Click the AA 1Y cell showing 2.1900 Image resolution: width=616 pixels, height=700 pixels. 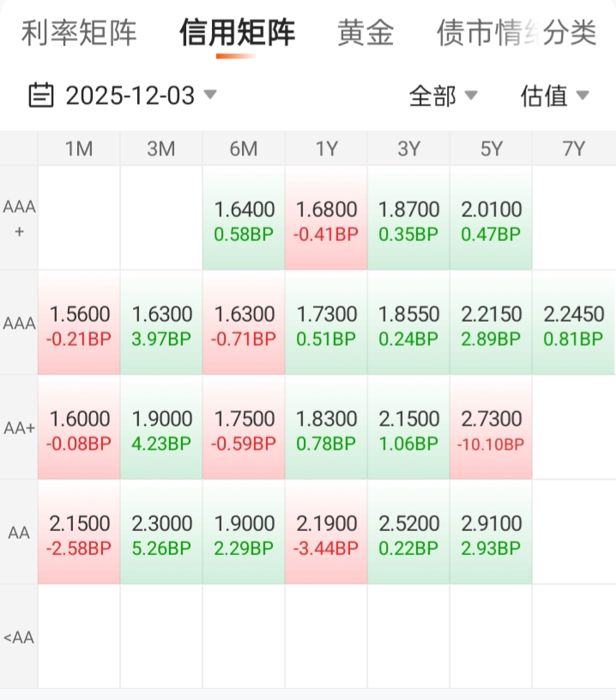click(x=326, y=534)
